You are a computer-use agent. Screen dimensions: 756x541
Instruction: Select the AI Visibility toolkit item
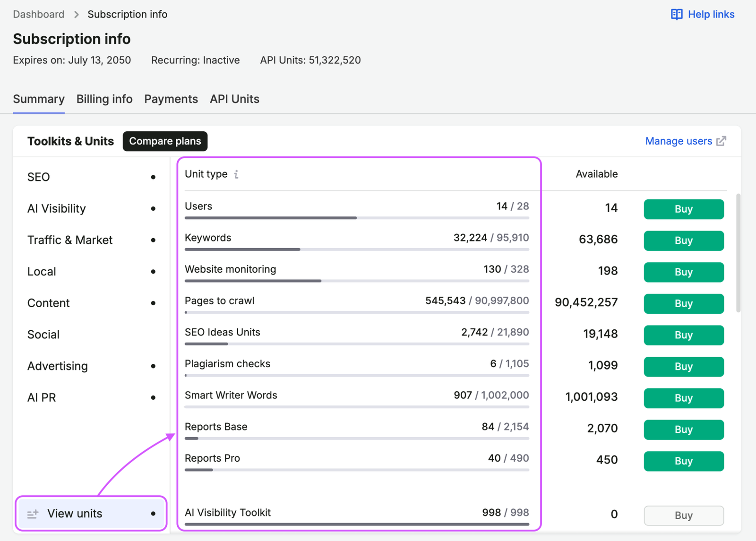pos(91,208)
